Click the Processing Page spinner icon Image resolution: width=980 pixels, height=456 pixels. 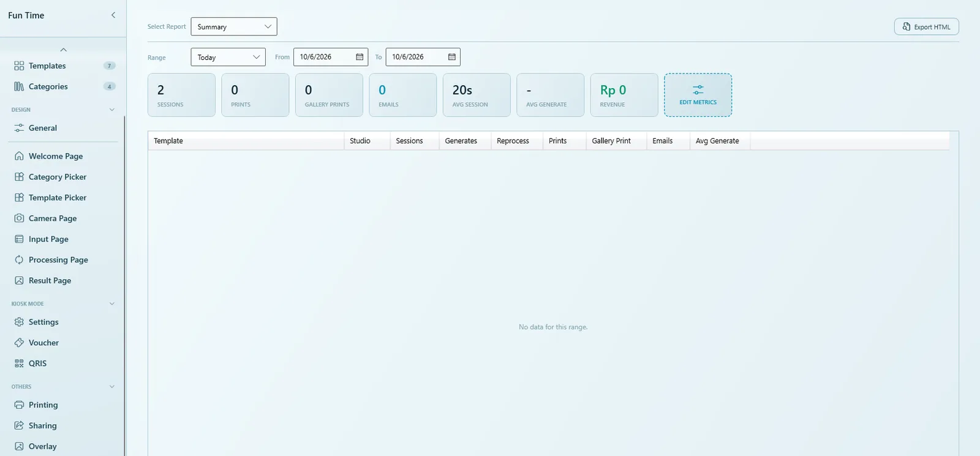pos(19,260)
